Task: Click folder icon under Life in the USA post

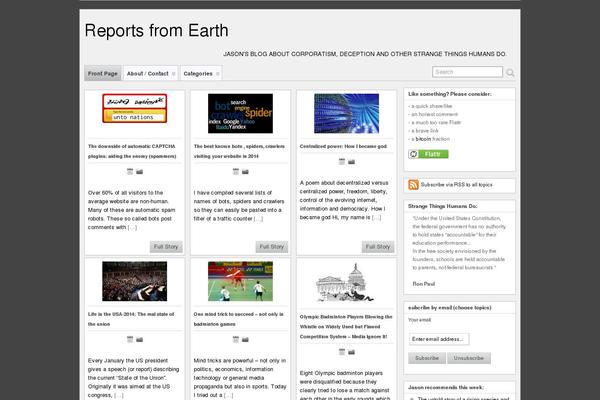Action: 140,339
